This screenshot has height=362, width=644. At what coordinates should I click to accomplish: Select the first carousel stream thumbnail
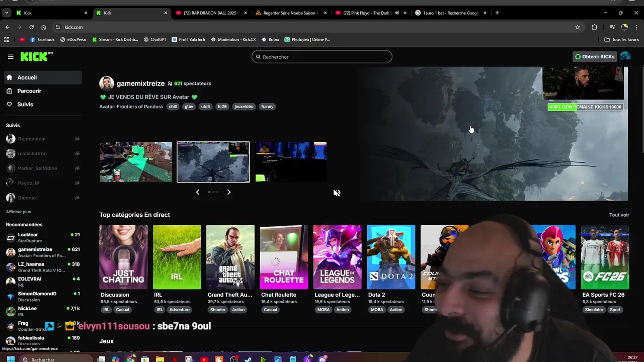pyautogui.click(x=136, y=162)
